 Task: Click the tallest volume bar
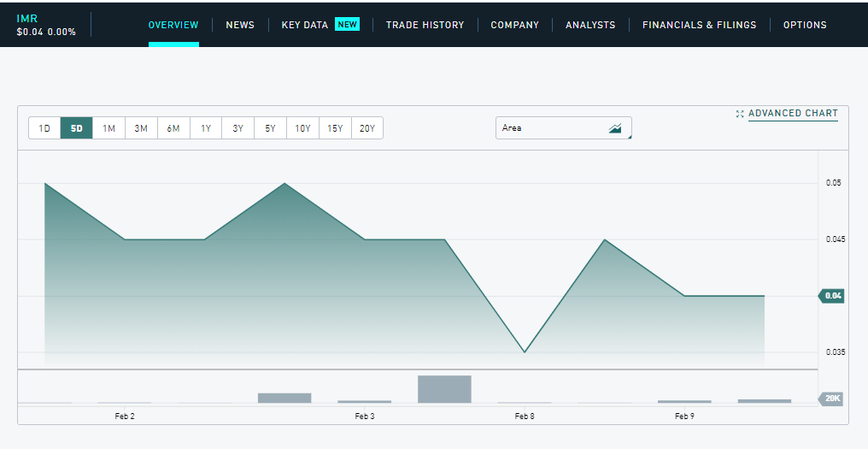pos(444,389)
